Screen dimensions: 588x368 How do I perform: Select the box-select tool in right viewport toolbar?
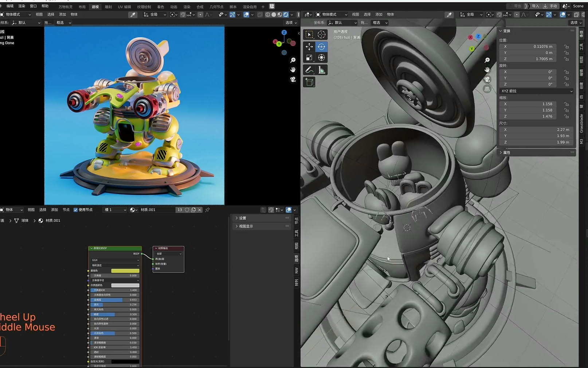tap(309, 35)
